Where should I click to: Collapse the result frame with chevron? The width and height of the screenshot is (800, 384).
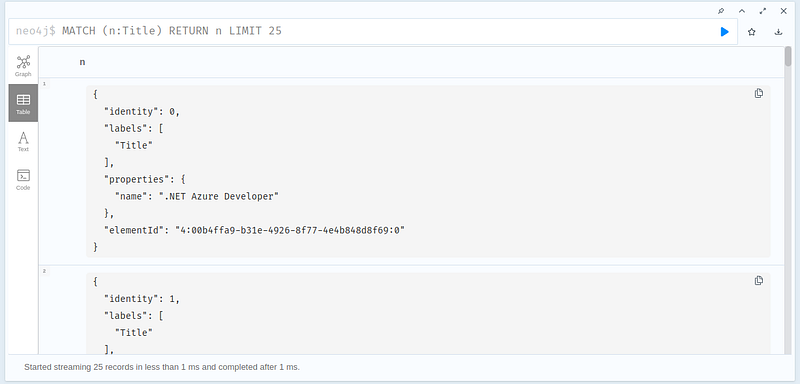[x=742, y=11]
